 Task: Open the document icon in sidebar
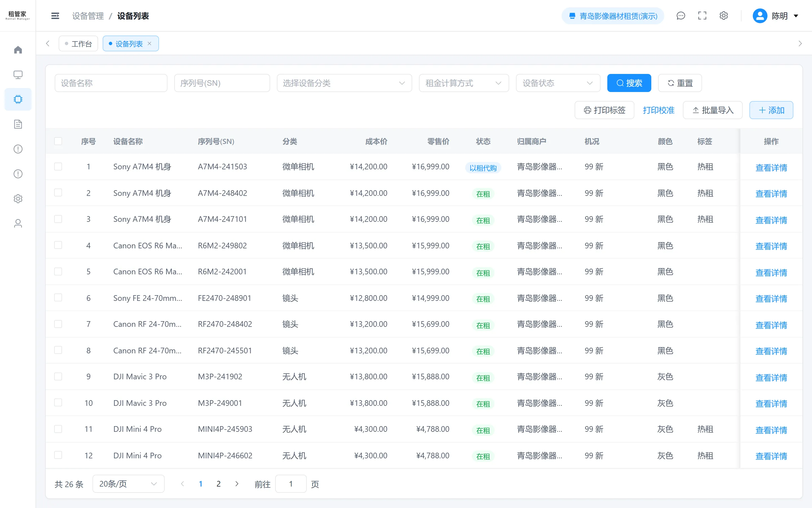click(18, 124)
